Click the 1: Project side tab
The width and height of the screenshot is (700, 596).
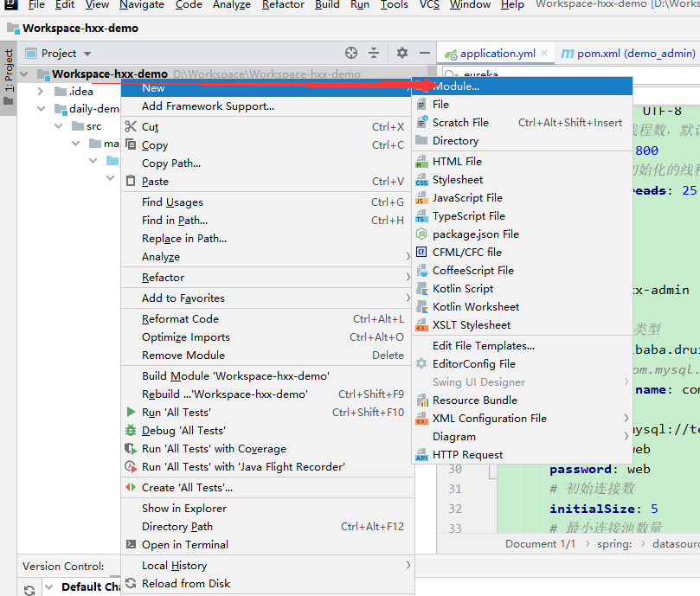point(9,77)
